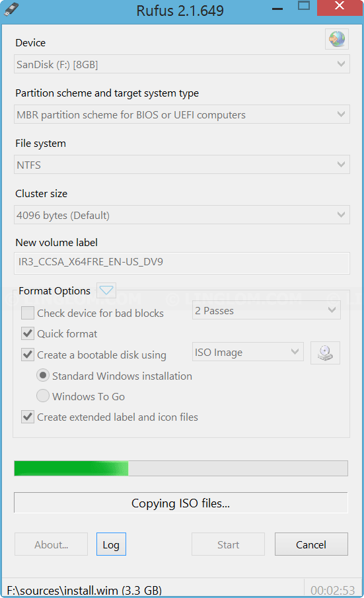Maximize the Rufus window

(x=303, y=6)
